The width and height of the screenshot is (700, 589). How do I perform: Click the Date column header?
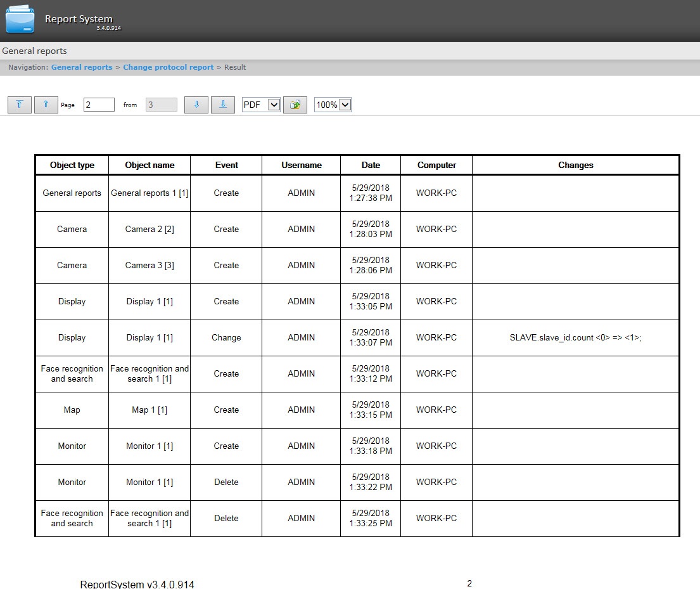[x=371, y=165]
